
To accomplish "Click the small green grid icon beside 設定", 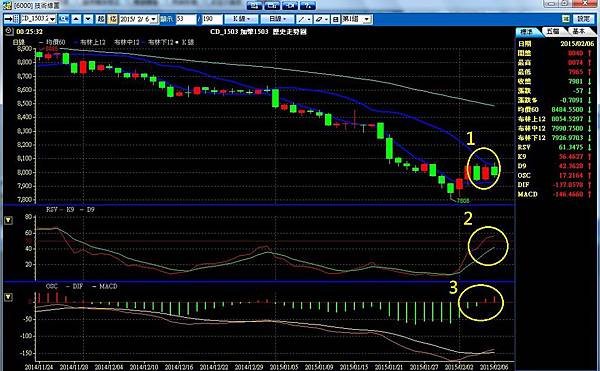I will [566, 19].
